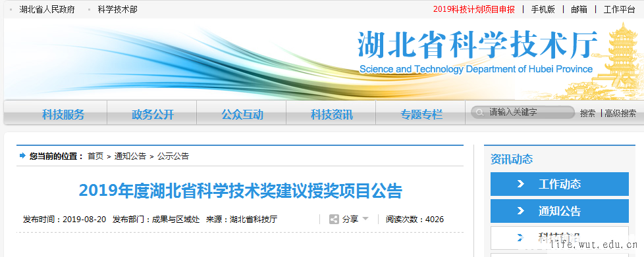Open the 公众互动 navigation menu

[x=242, y=114]
